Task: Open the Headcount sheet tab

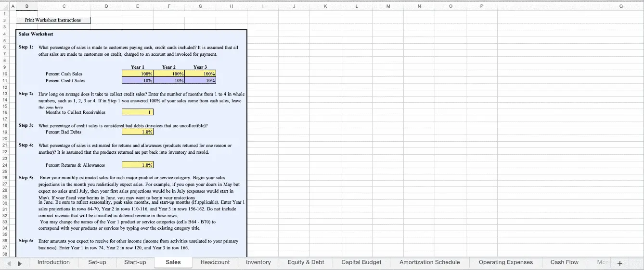Action: click(215, 262)
